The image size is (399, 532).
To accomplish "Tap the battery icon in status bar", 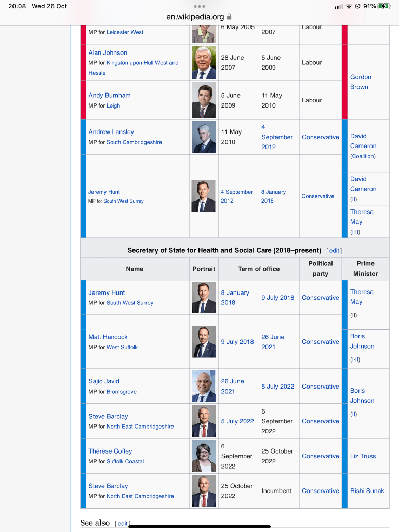I will coord(383,6).
